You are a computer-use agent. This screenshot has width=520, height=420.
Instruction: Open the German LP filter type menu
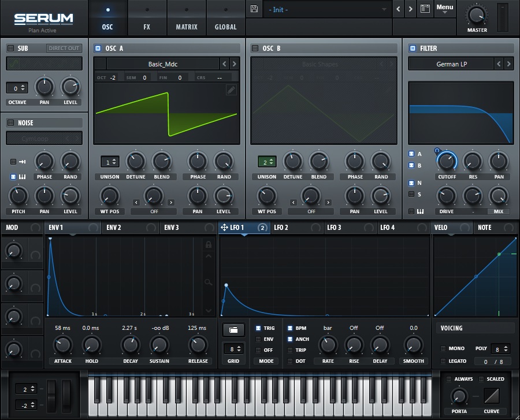[x=451, y=64]
